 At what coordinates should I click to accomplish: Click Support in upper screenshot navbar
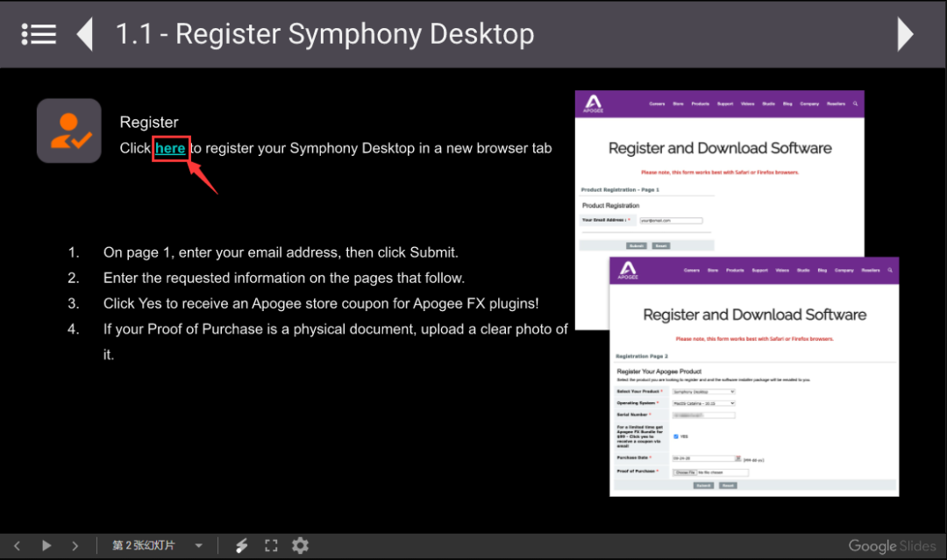tap(725, 103)
